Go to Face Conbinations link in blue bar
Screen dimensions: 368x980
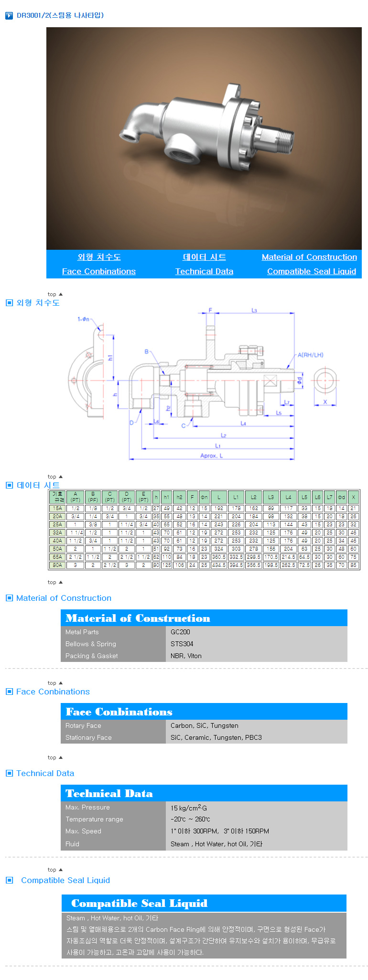(x=99, y=271)
